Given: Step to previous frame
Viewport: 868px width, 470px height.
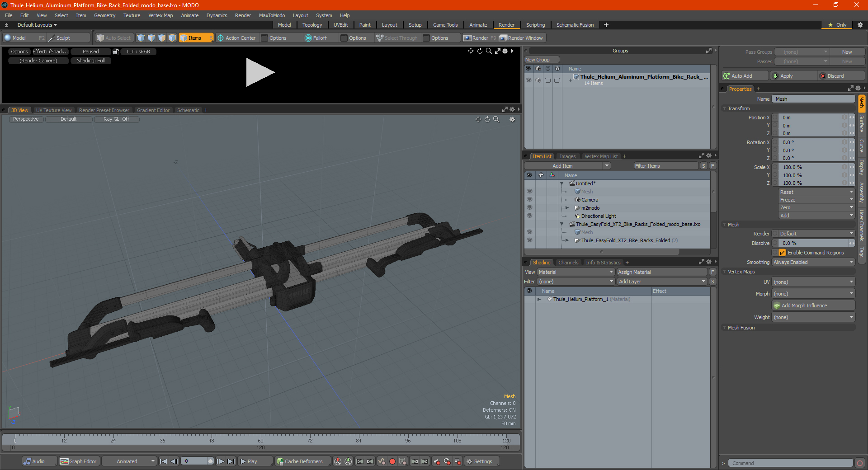Looking at the screenshot, I should pos(174,461).
